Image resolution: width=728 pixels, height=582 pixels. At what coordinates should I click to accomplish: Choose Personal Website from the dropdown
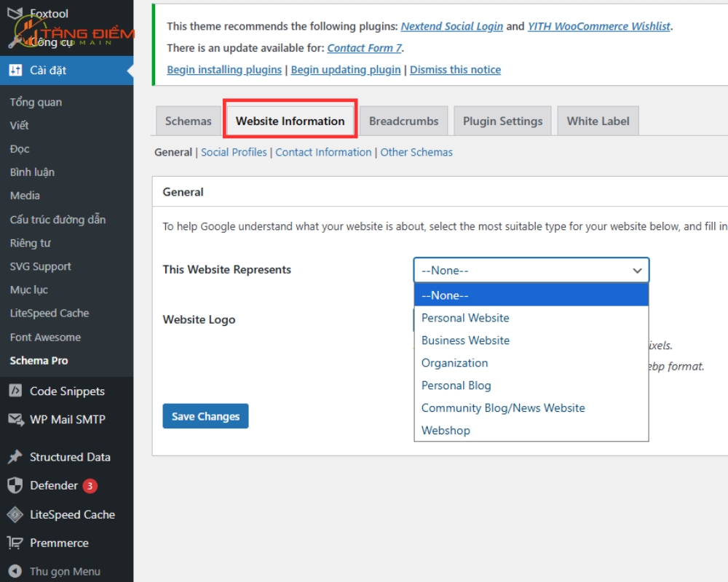pyautogui.click(x=531, y=318)
